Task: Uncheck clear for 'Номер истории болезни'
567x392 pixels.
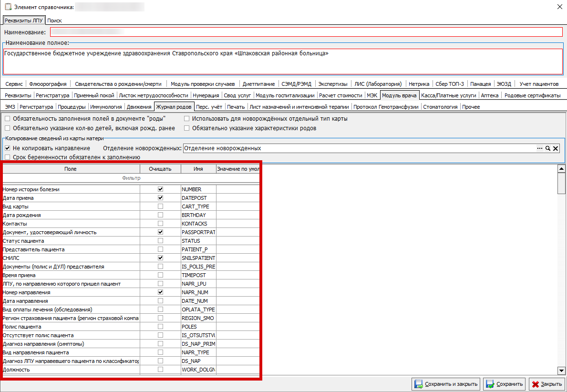Action: pyautogui.click(x=160, y=189)
